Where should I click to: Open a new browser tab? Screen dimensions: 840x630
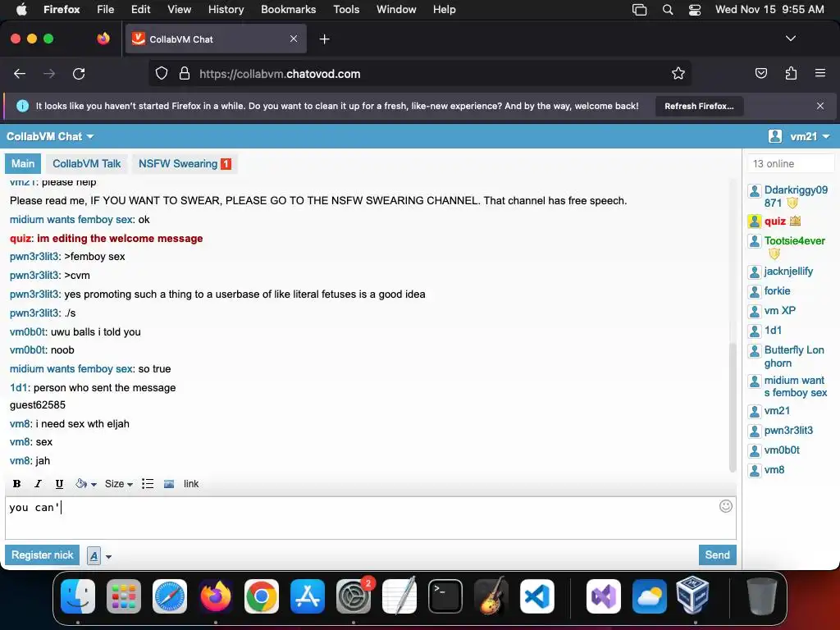click(x=324, y=39)
